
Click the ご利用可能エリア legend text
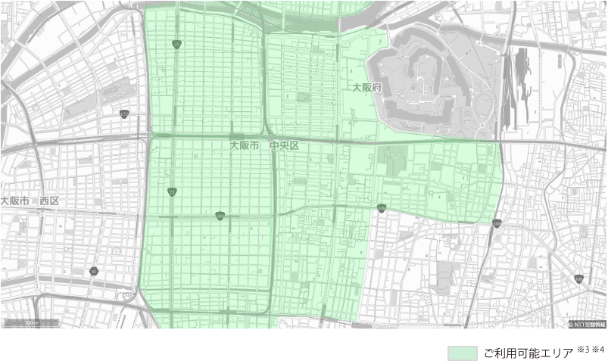click(x=528, y=353)
